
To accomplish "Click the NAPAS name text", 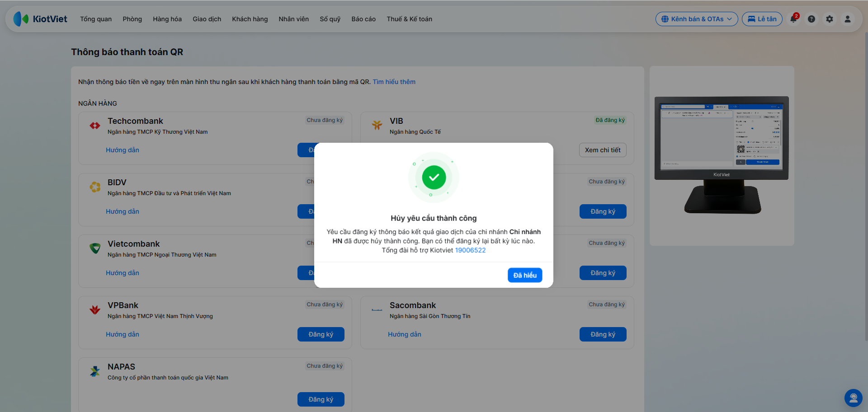I will pyautogui.click(x=121, y=367).
